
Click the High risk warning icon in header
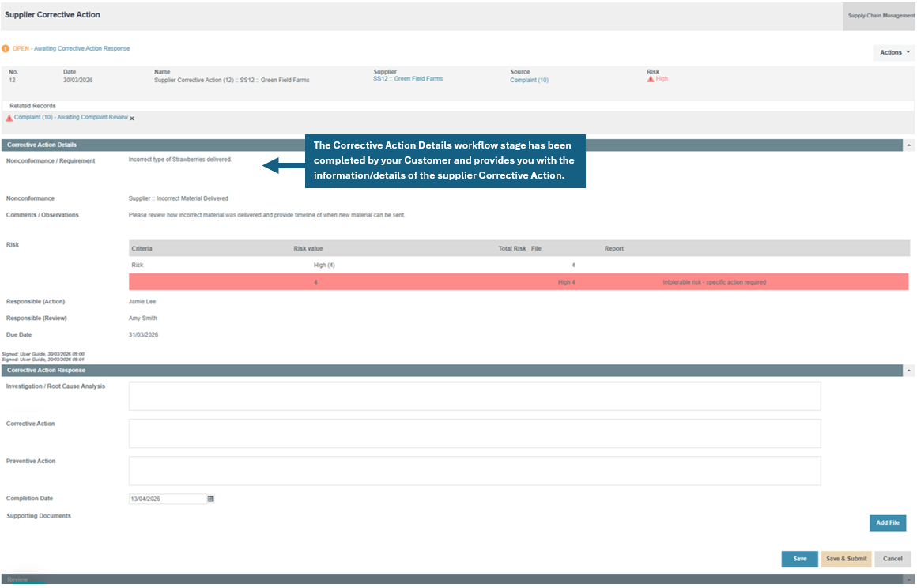(x=651, y=79)
